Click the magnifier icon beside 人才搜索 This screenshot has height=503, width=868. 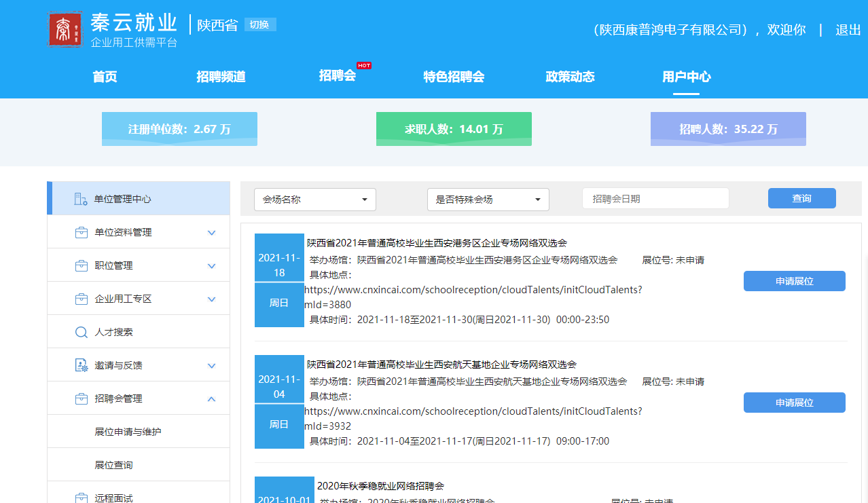click(x=82, y=333)
